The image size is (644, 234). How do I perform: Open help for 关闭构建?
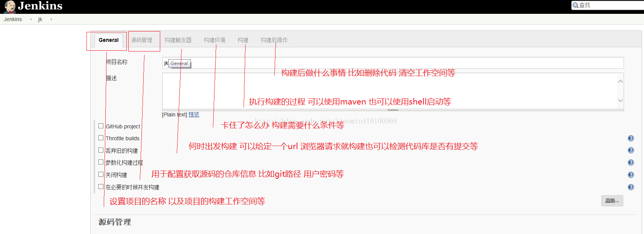pos(631,175)
